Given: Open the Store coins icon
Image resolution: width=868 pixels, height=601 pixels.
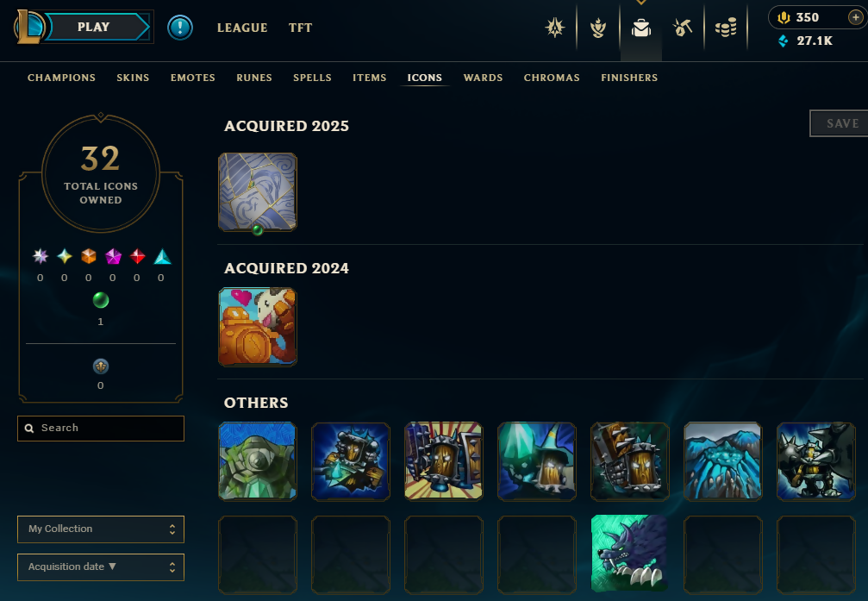Looking at the screenshot, I should tap(725, 27).
